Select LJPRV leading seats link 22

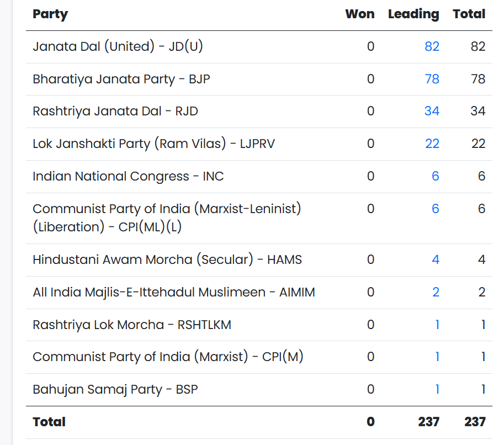click(x=432, y=144)
